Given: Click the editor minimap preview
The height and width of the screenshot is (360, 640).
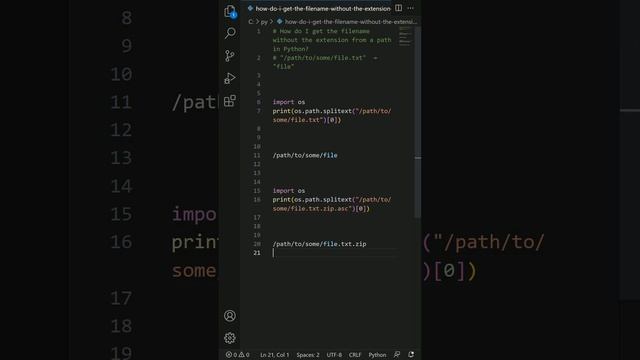Looking at the screenshot, I should pos(405,36).
